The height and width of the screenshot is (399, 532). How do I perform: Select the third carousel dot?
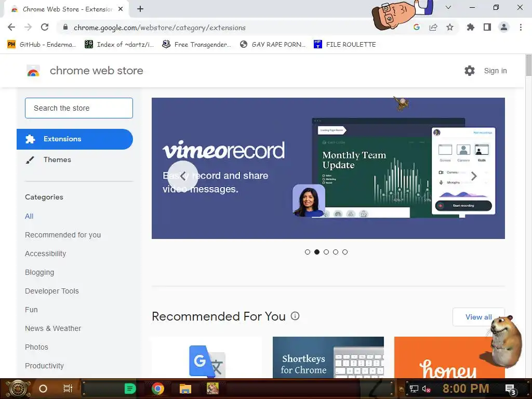point(326,252)
